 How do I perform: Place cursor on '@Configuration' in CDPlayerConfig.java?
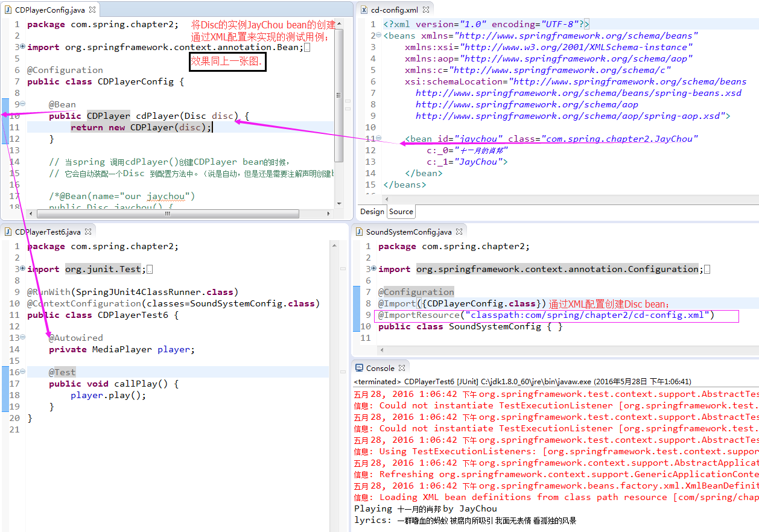(x=65, y=70)
